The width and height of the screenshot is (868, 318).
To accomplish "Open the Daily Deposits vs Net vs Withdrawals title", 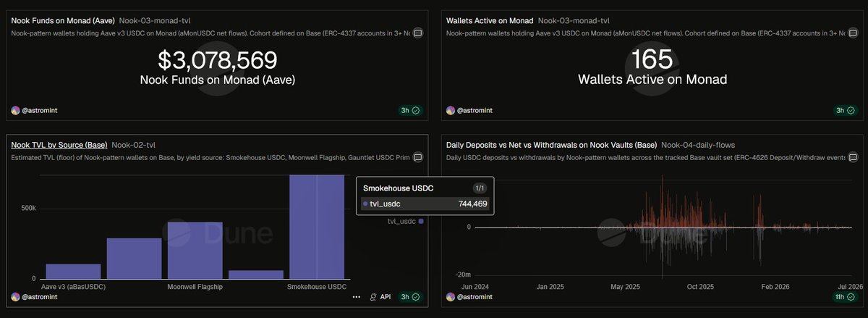I will click(x=552, y=144).
